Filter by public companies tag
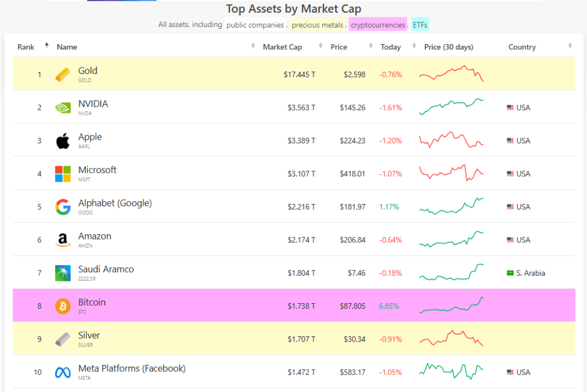Image resolution: width=587 pixels, height=392 pixels. 255,25
